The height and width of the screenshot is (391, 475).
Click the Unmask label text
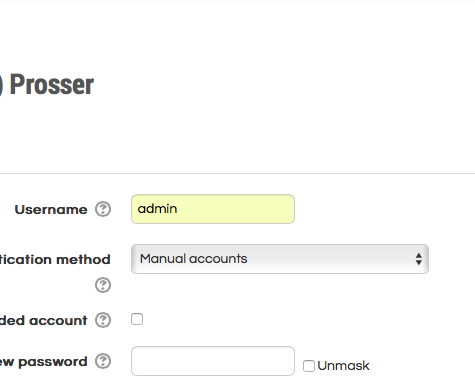pos(343,366)
